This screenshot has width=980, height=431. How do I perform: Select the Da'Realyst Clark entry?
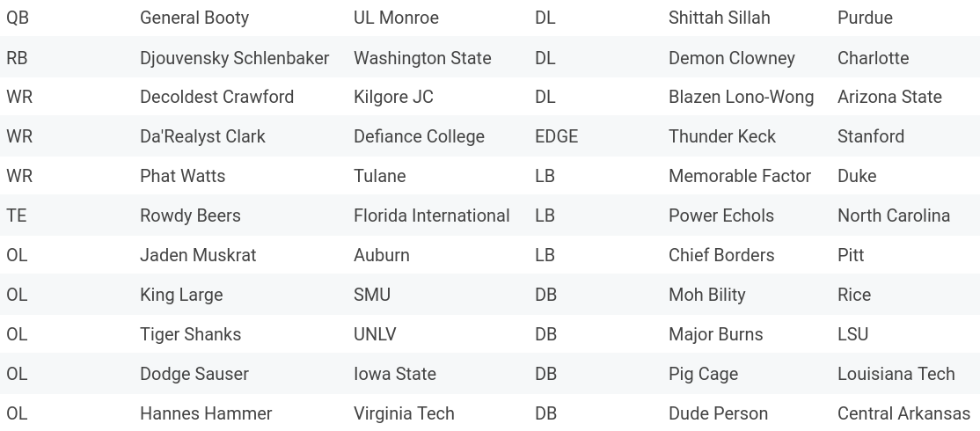point(202,136)
